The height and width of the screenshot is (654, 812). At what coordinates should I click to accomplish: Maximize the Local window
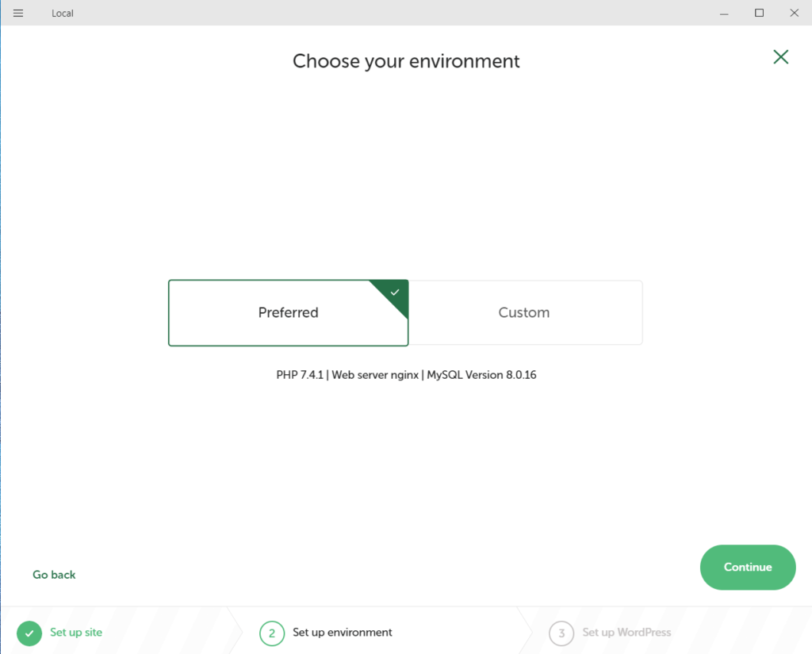759,13
